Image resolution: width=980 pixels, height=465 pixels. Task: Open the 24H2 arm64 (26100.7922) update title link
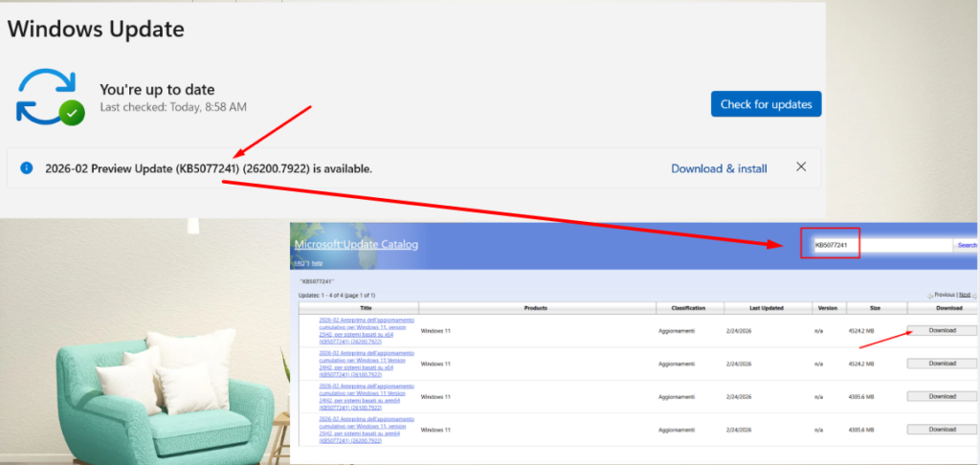pos(367,397)
